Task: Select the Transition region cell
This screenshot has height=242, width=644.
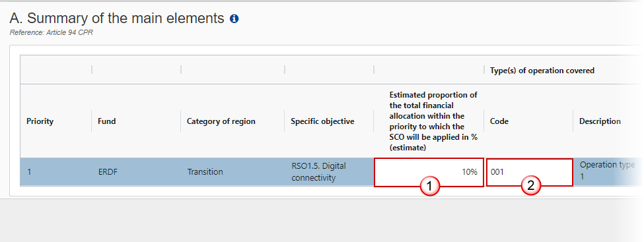Action: coord(205,172)
